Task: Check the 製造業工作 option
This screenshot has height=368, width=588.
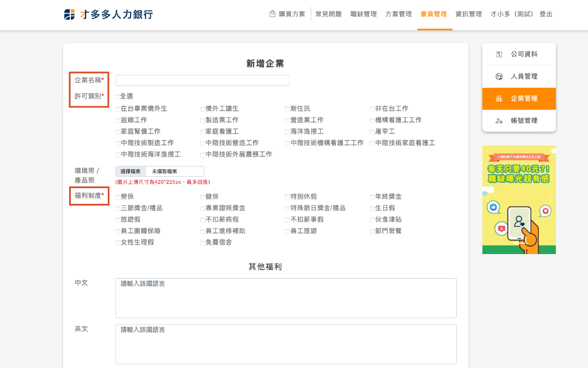Action: [x=203, y=120]
